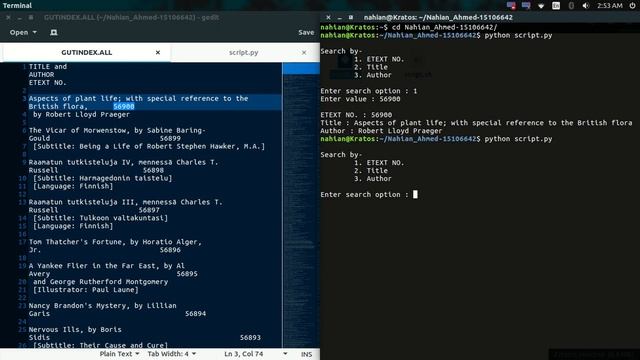Screen dimensions: 640x360
Task: Click the terminal cursor after 'Enter search option :'
Action: click(415, 194)
